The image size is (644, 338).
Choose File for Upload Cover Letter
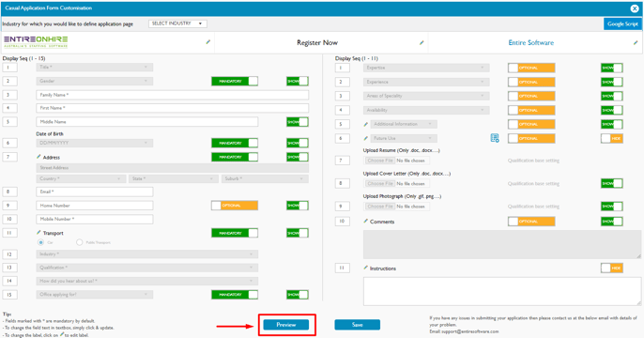tap(380, 184)
